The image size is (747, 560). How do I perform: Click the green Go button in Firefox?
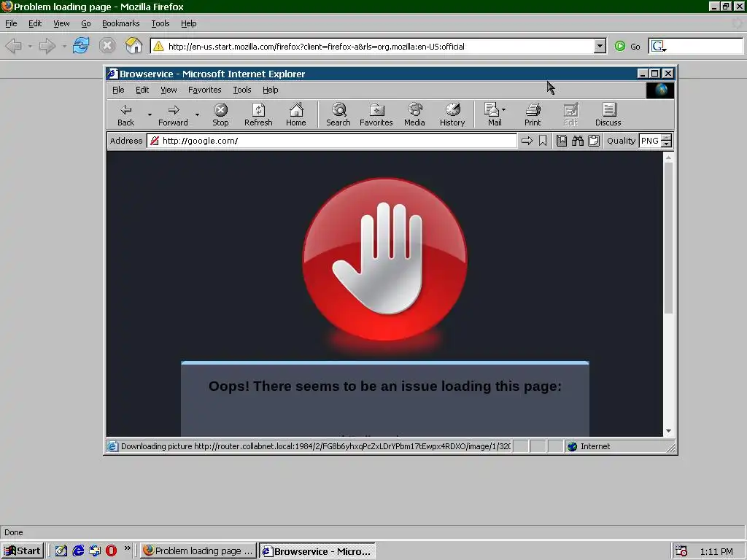[x=627, y=46]
